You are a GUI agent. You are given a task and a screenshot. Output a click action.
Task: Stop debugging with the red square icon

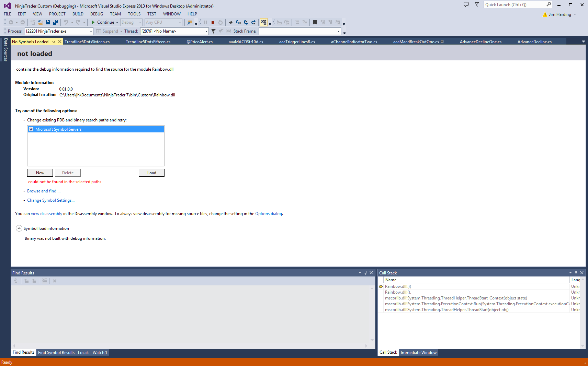pos(213,22)
